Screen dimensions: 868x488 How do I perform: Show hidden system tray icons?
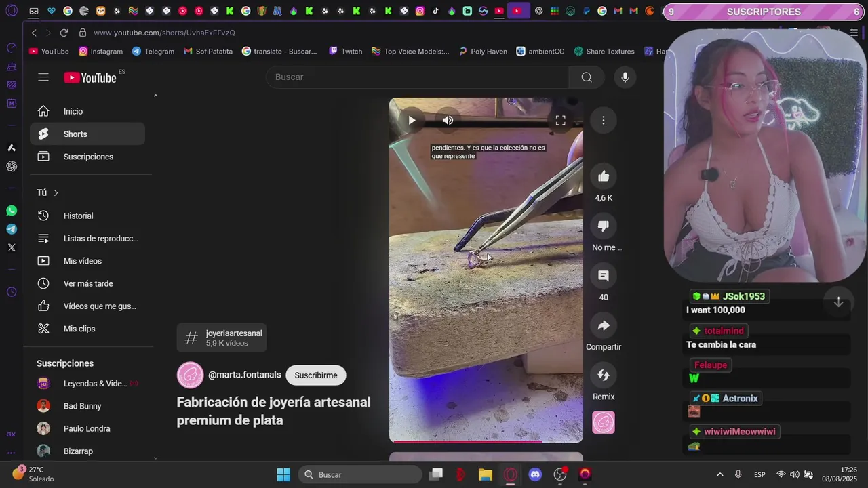(x=719, y=474)
